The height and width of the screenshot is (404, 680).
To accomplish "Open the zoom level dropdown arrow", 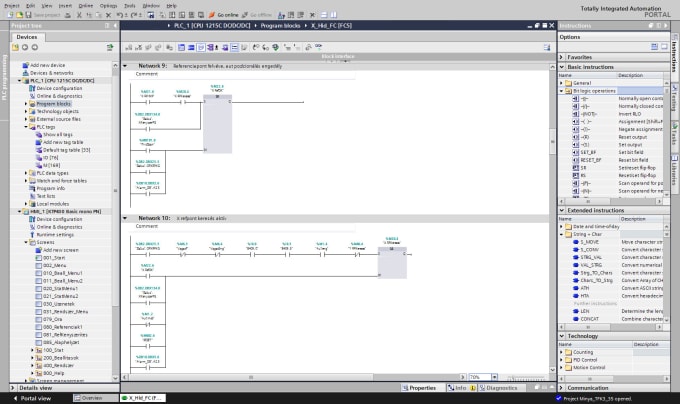I will [x=494, y=377].
